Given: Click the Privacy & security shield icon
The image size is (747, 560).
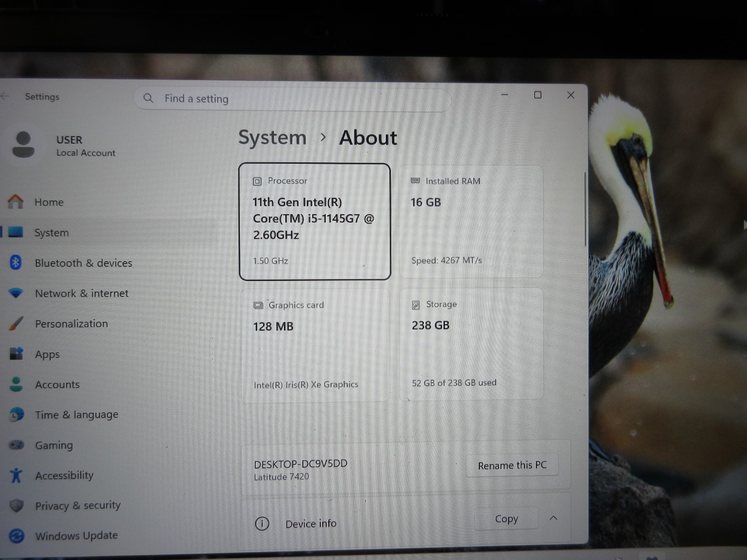Looking at the screenshot, I should point(17,505).
